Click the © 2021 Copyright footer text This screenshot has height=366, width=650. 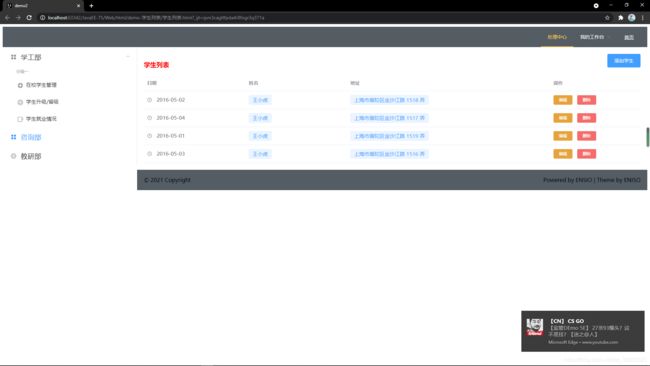coord(167,180)
